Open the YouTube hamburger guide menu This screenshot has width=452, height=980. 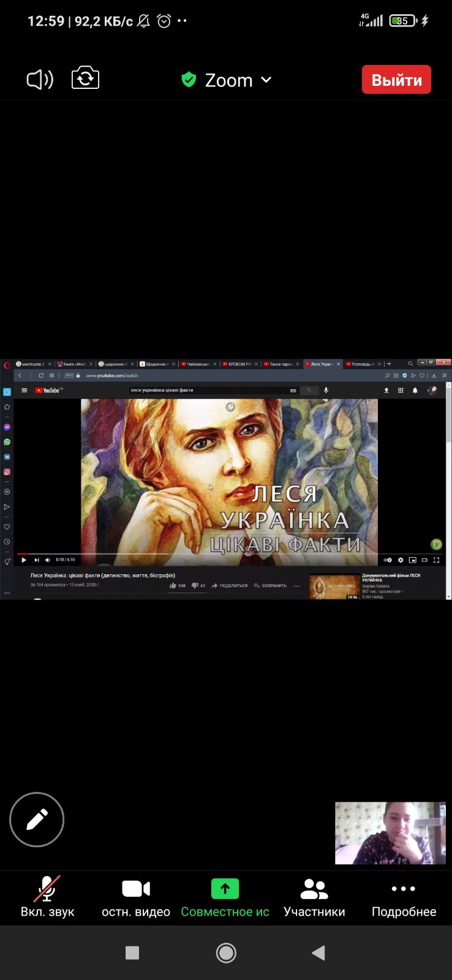(24, 390)
